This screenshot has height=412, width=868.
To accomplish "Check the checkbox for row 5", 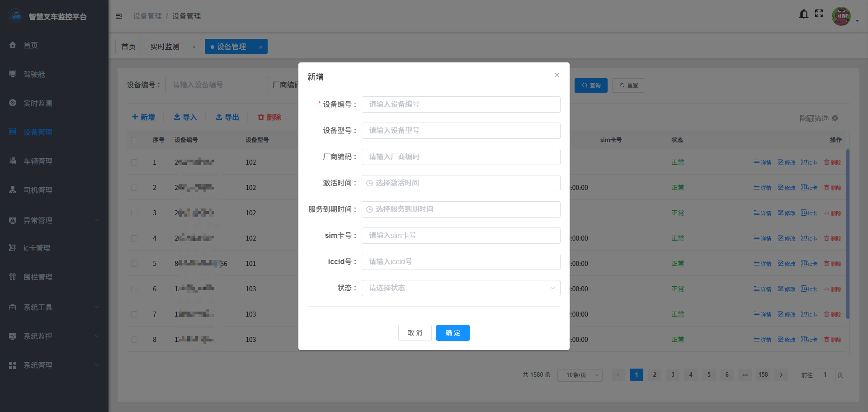I will (134, 264).
